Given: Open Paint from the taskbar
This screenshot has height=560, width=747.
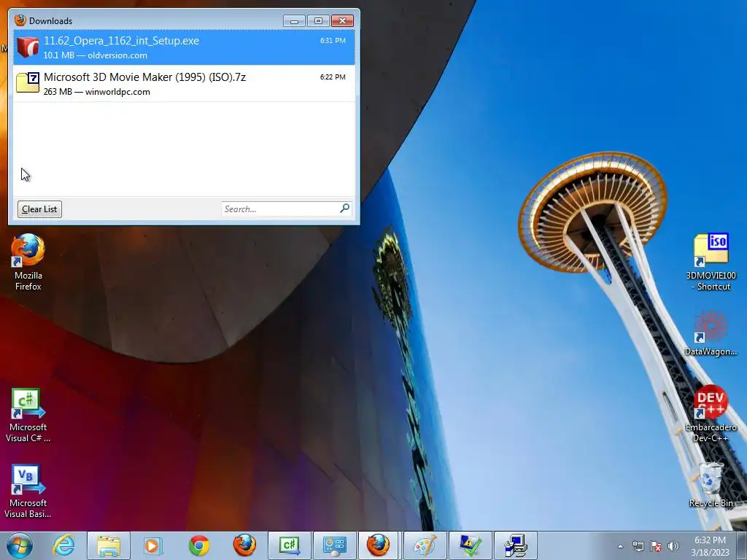Looking at the screenshot, I should click(425, 545).
